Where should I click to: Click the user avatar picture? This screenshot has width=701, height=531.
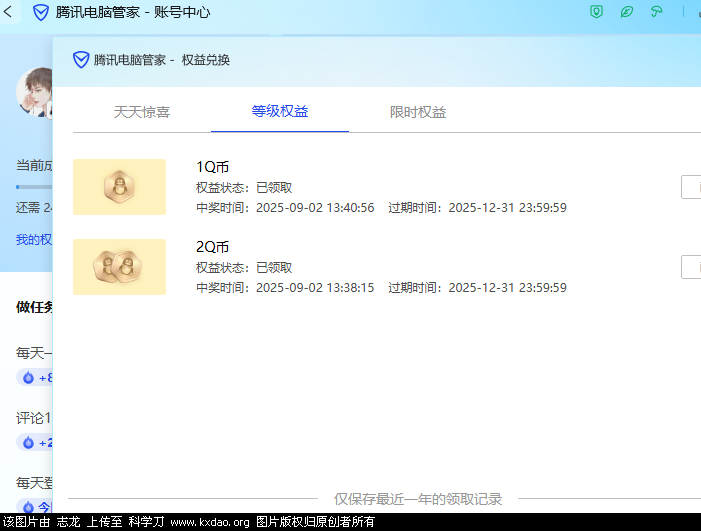click(35, 93)
